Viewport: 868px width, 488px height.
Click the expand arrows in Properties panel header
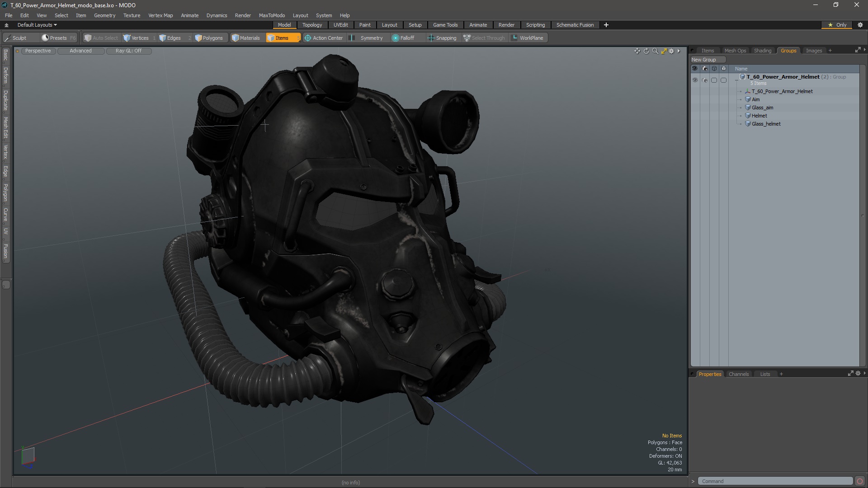[850, 374]
